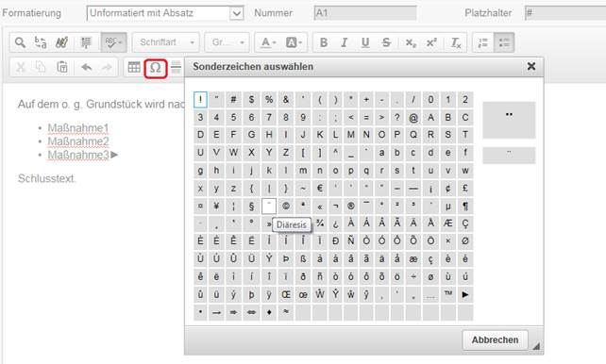Screen dimensions: 606x364
Task: Toggle bold formatting
Action: pos(324,42)
